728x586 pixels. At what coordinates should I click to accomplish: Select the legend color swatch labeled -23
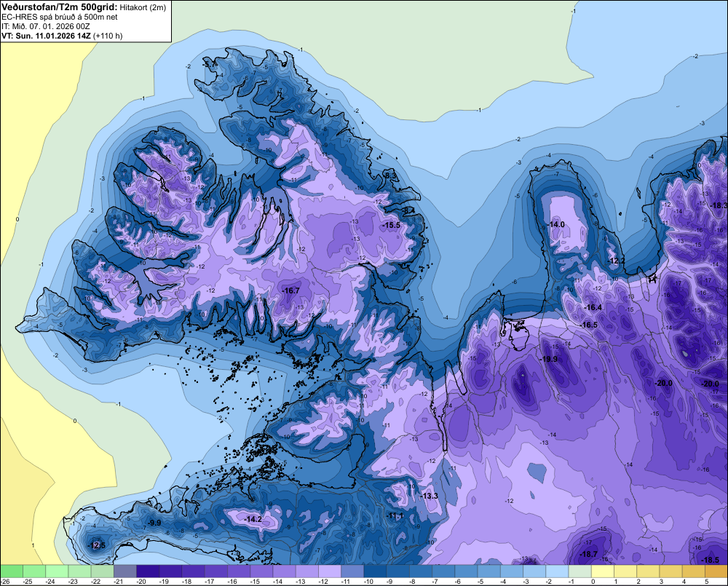[80, 571]
